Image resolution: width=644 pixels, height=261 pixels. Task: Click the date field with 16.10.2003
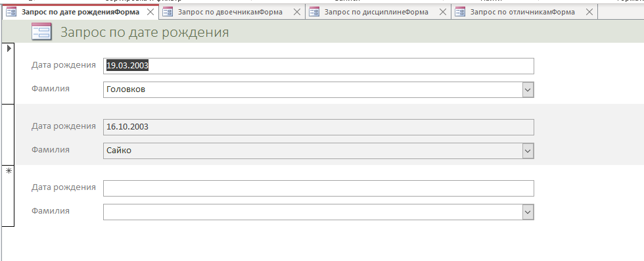318,127
